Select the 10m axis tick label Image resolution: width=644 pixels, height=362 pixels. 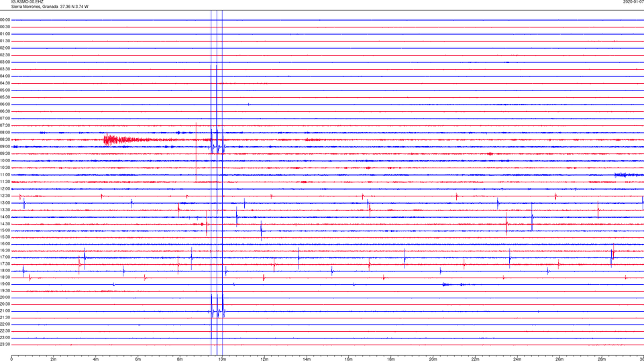(x=222, y=359)
